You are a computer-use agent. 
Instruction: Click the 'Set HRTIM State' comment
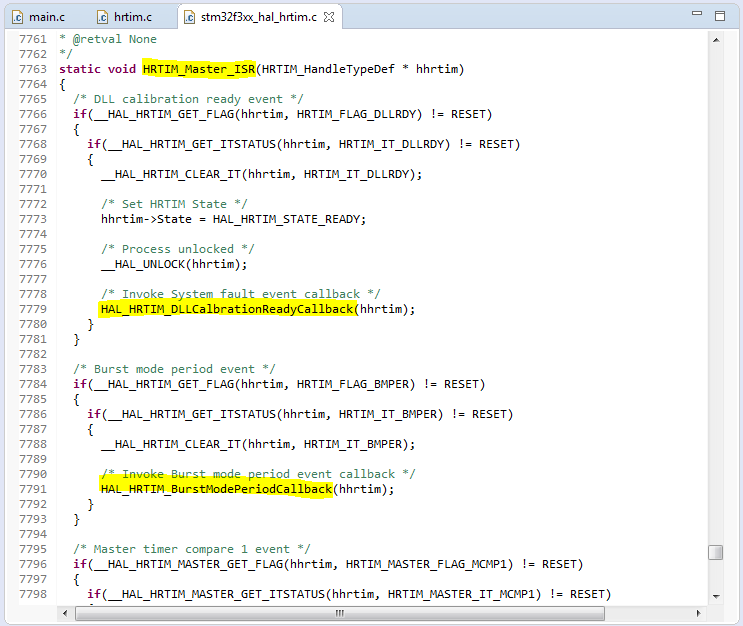[x=174, y=204]
